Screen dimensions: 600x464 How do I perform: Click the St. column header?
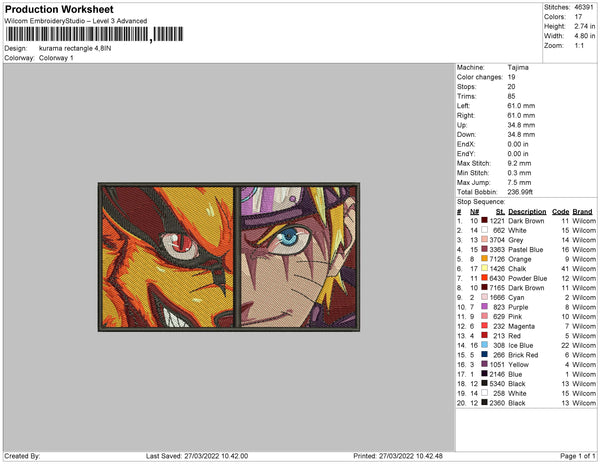500,212
